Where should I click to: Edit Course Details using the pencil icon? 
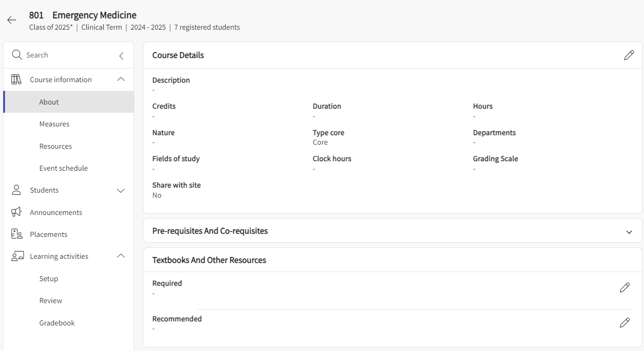(629, 55)
